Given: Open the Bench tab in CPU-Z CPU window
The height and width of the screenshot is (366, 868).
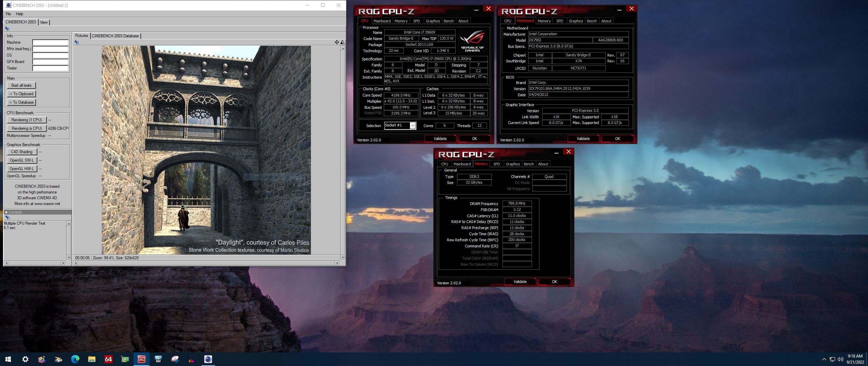Looking at the screenshot, I should [x=449, y=21].
